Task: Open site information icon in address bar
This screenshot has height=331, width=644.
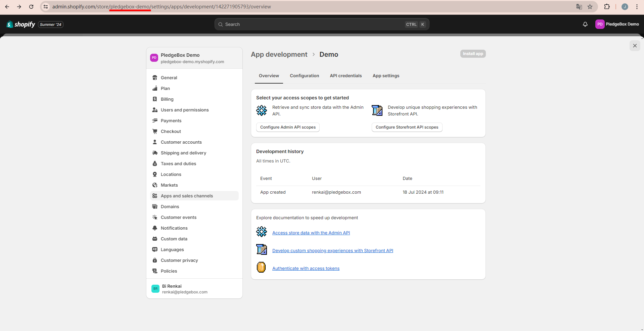Action: coord(46,7)
